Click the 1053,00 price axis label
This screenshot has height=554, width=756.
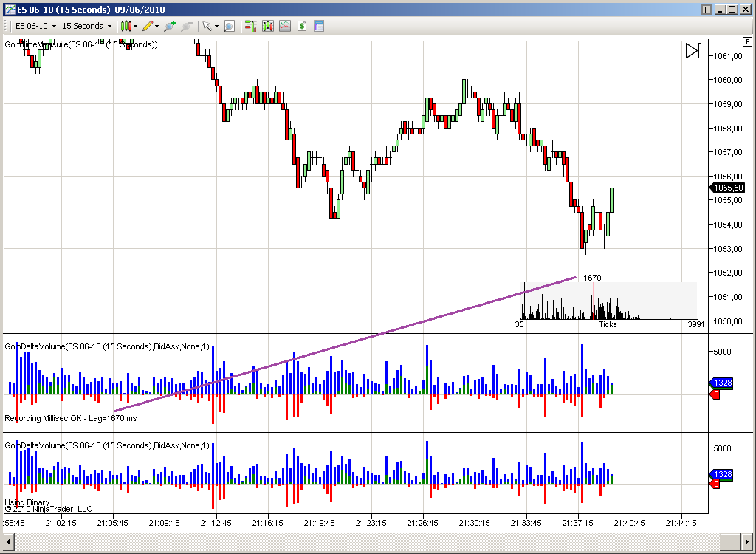[x=727, y=248]
